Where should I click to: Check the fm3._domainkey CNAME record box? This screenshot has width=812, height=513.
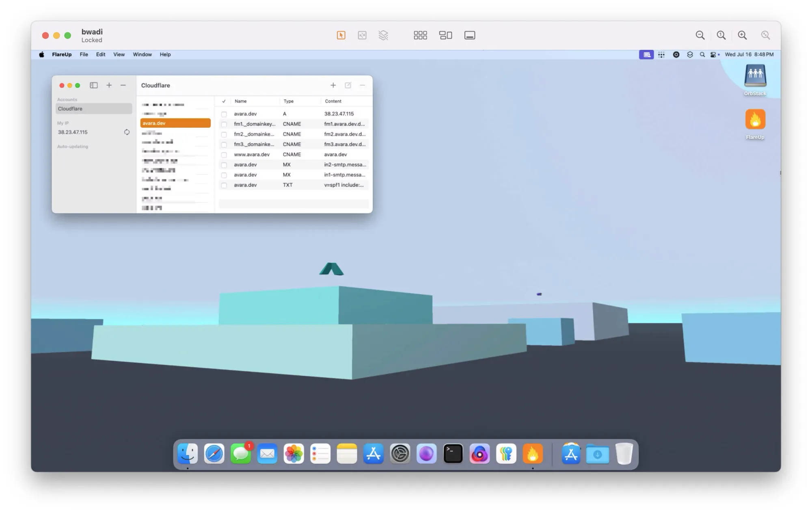point(224,145)
